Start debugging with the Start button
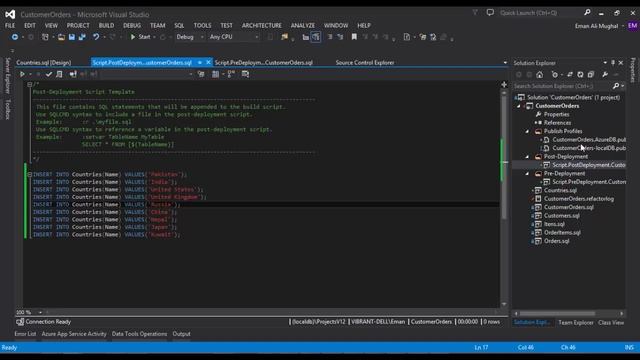 point(140,37)
